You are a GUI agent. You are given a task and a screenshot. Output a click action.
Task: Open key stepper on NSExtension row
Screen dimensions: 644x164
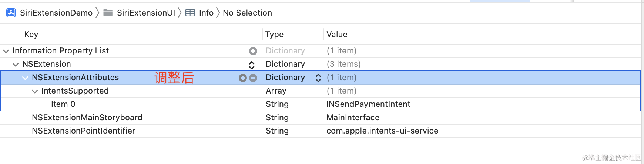252,65
